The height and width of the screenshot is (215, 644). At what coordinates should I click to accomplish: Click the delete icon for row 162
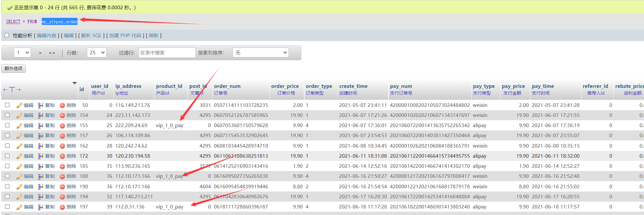(x=62, y=146)
